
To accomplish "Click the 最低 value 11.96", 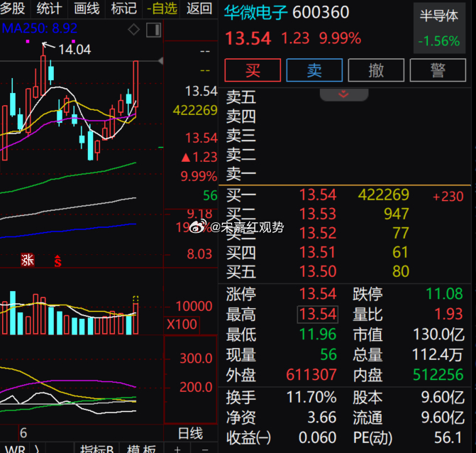I will [x=318, y=334].
